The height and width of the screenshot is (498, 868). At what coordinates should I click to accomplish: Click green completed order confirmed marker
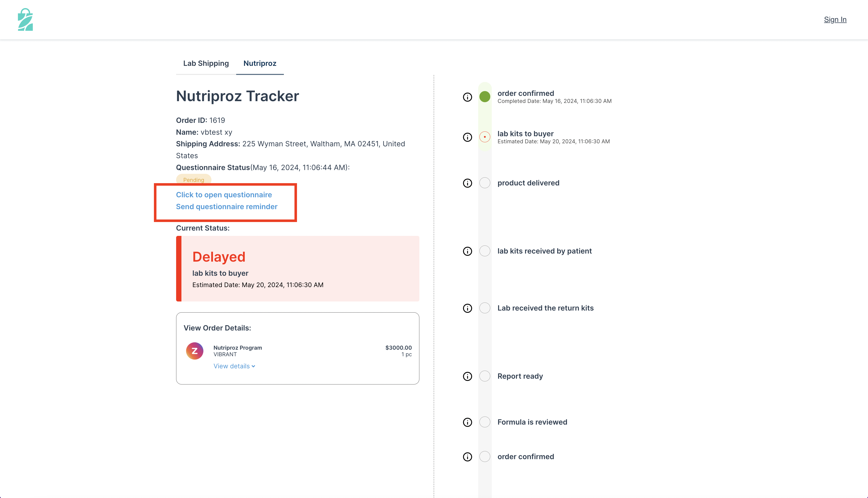pos(485,96)
